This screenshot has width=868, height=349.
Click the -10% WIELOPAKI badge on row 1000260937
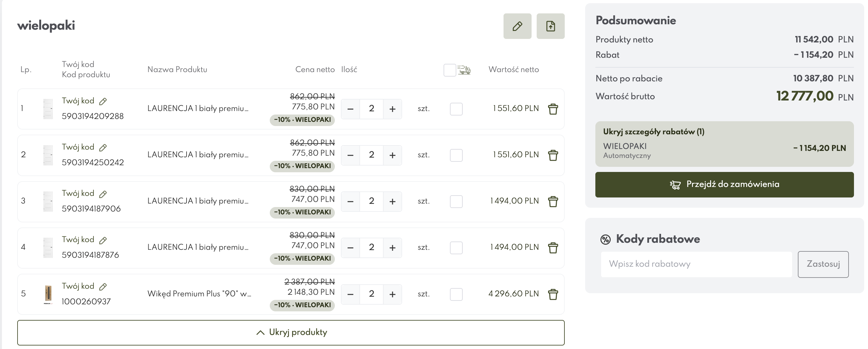point(302,305)
